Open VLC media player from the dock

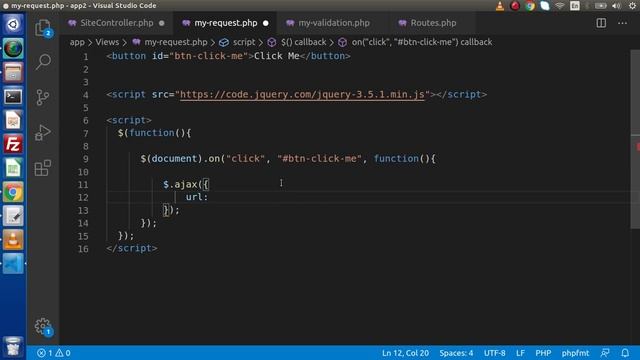13,240
